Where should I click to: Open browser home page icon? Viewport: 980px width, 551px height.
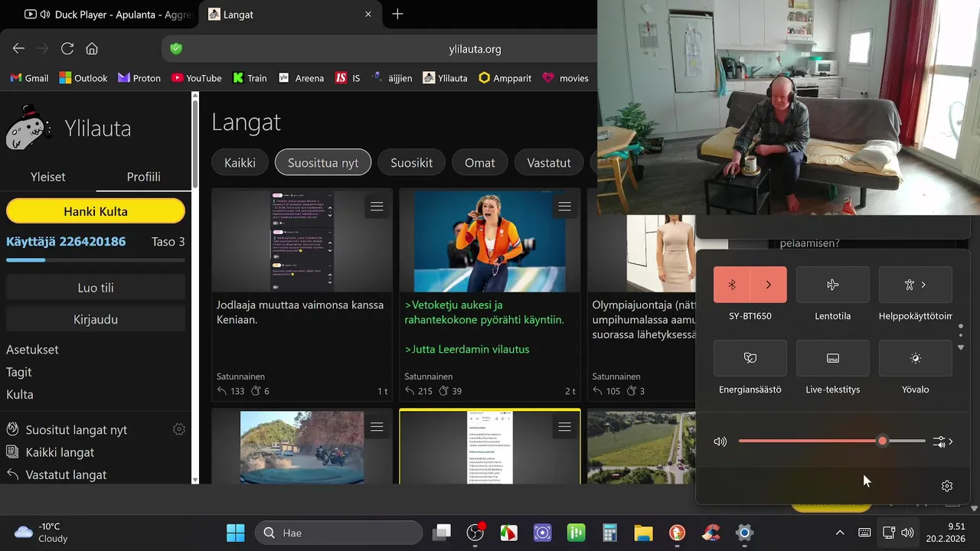(92, 48)
